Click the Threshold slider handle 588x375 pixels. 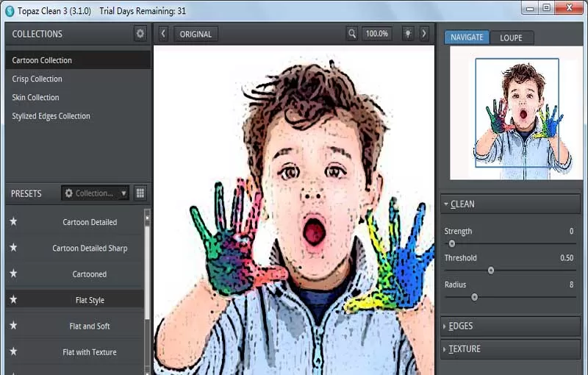click(491, 271)
